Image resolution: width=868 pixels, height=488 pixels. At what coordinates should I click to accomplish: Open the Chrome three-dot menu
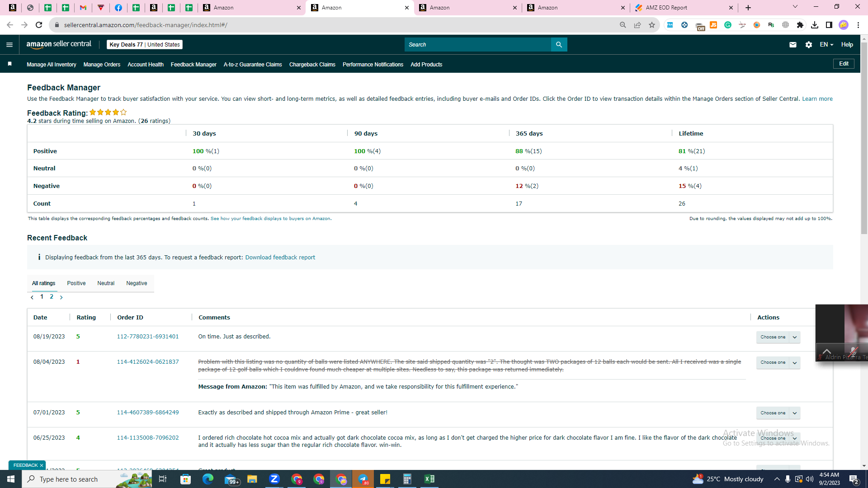858,25
